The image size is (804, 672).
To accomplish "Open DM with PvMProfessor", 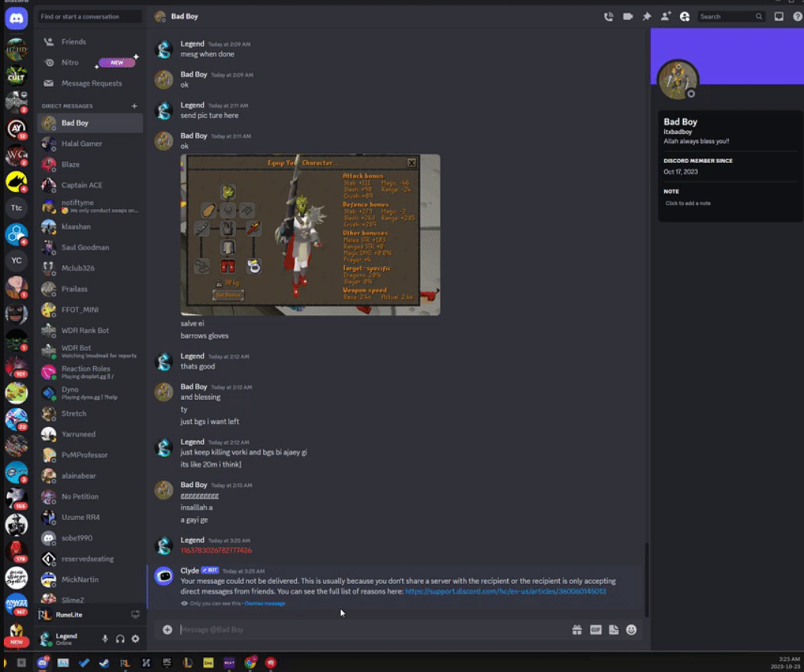I will [90, 455].
